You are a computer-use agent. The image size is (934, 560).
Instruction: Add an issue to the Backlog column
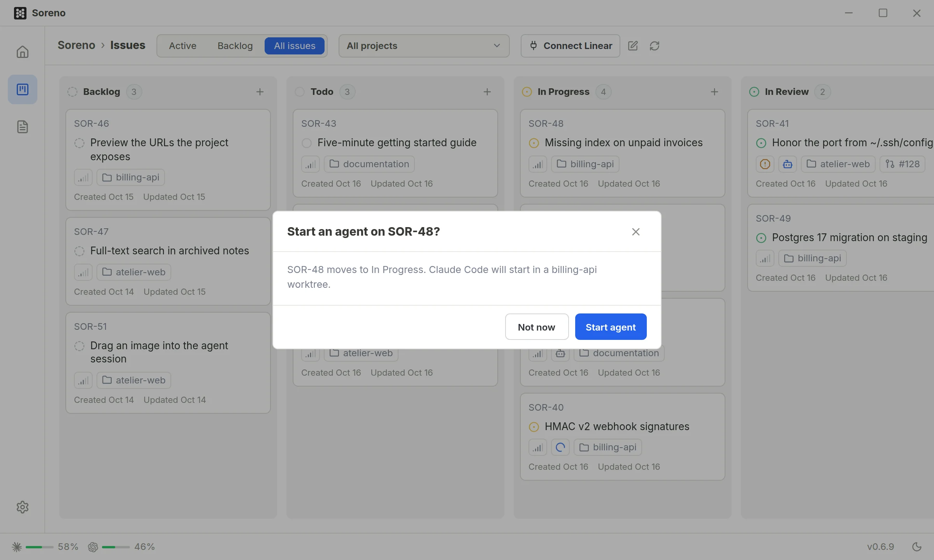click(x=260, y=92)
